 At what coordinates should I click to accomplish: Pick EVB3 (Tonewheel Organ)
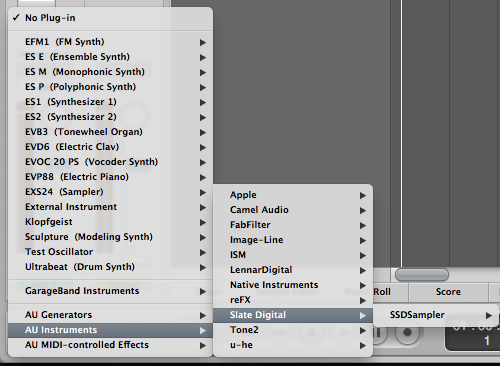click(110, 132)
